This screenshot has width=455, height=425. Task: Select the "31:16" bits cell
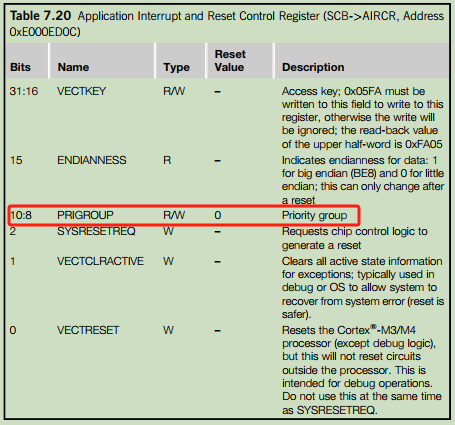[24, 91]
